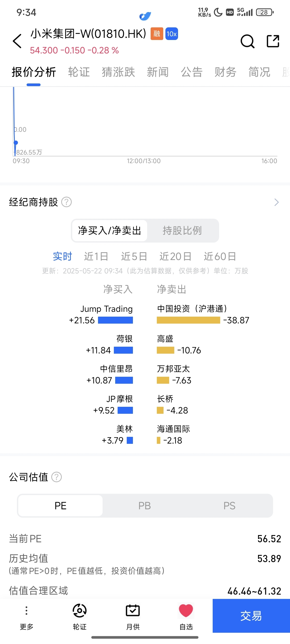Switch to the 财务 tab

226,72
